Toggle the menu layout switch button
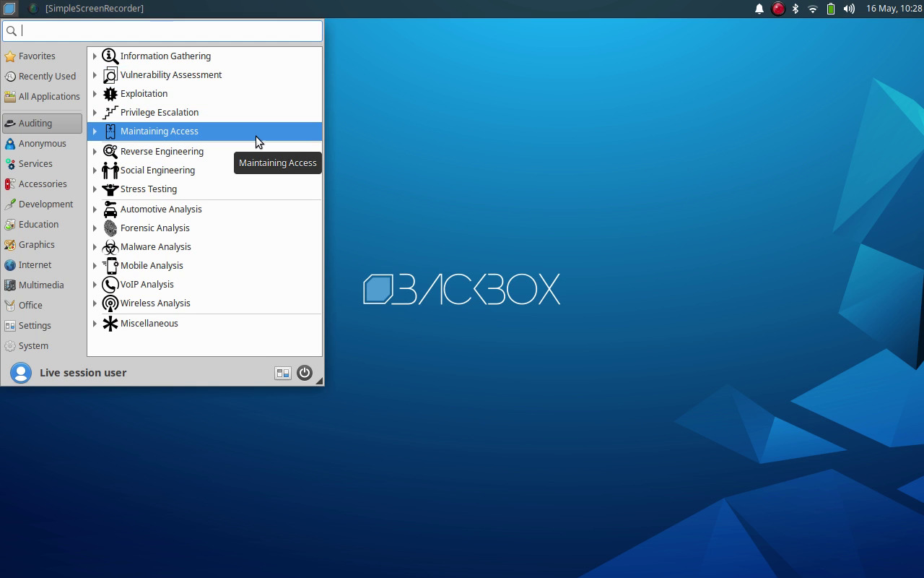Viewport: 924px width, 578px height. (283, 373)
